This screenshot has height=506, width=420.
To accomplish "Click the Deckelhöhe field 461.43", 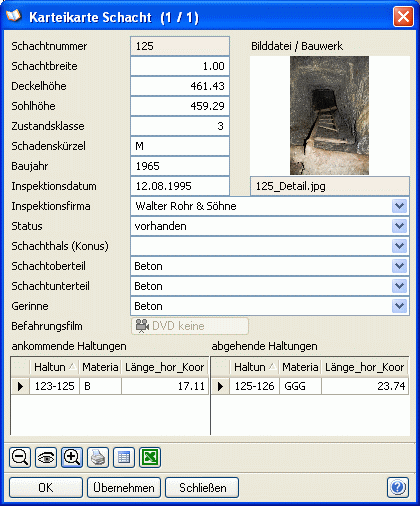I will pos(180,86).
